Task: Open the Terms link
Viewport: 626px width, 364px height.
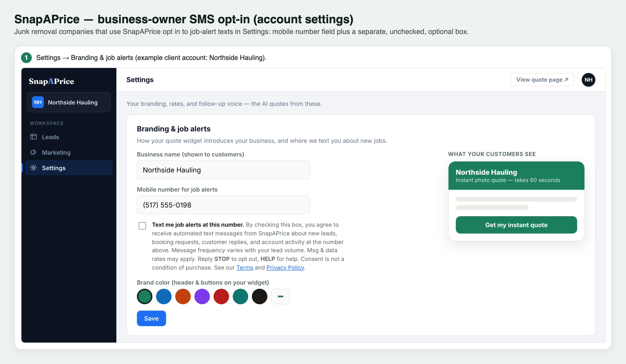Action: pos(245,268)
